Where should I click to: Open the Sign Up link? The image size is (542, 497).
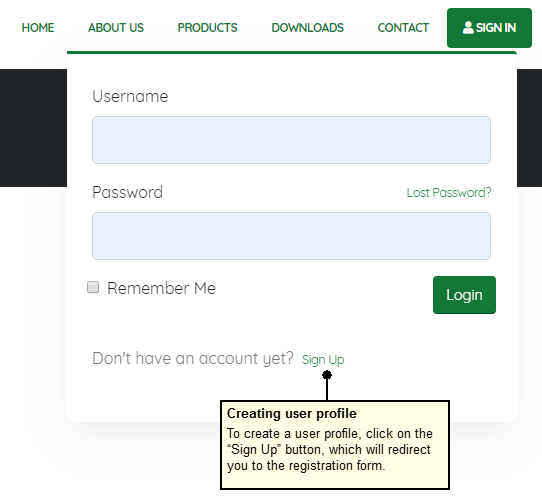coord(323,360)
